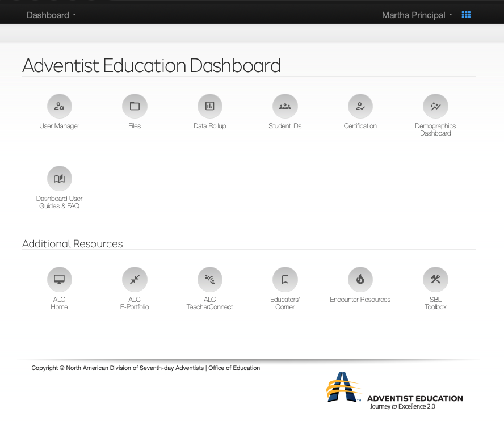Expand the Dashboard dropdown menu
Viewport: 504px width, 421px height.
[x=51, y=15]
